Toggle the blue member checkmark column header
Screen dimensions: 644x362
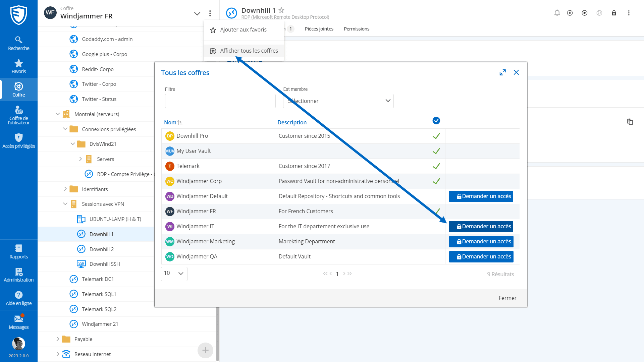coord(436,121)
